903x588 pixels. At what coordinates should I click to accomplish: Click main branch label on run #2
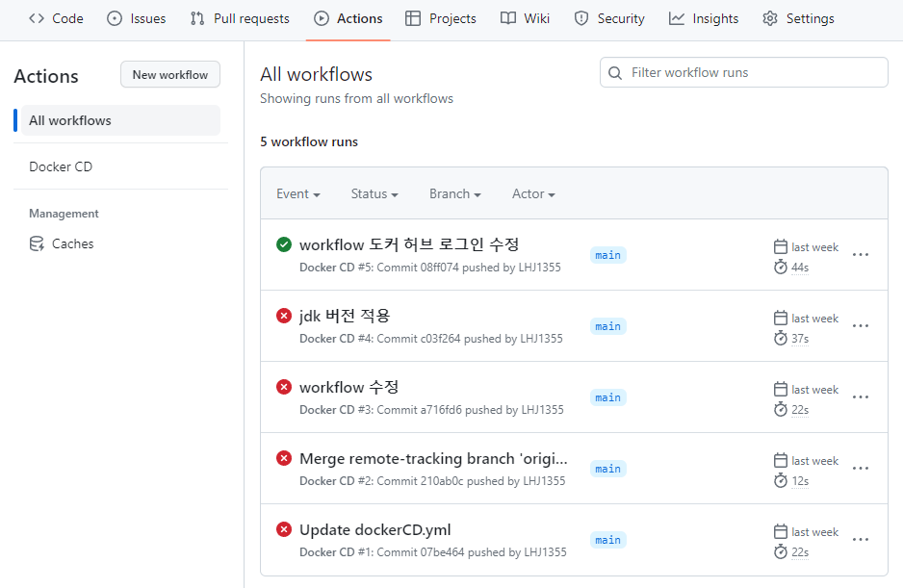[x=608, y=469]
